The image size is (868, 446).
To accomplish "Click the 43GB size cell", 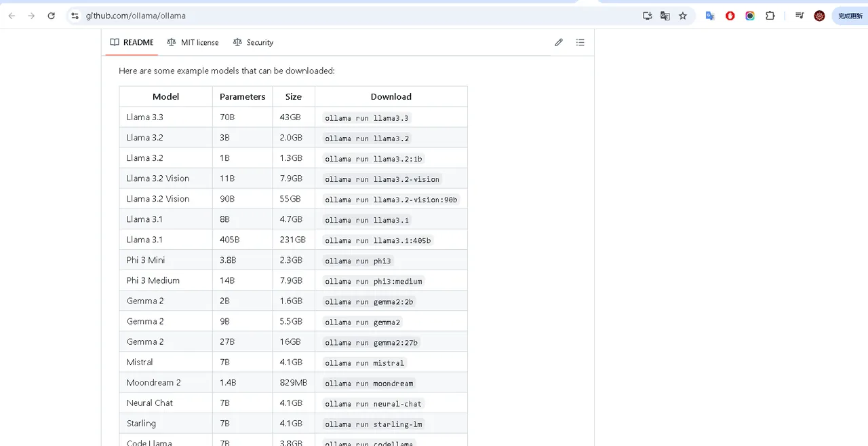I will 294,117.
